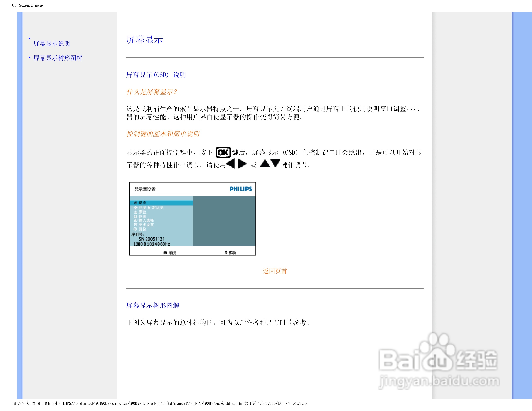Click the right arrow key icon
The image size is (532, 411).
pos(242,164)
